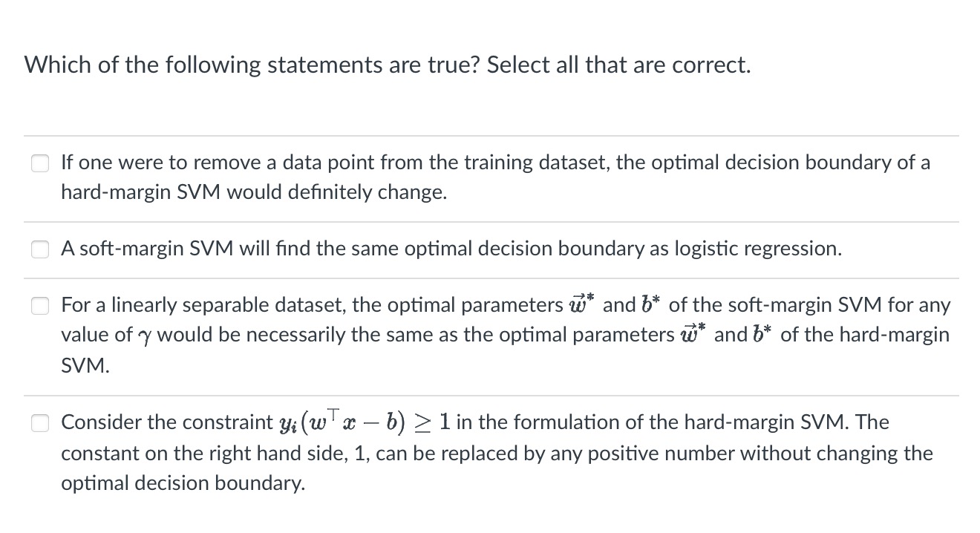Click the question prompt text
This screenshot has width=980, height=533.
(388, 65)
